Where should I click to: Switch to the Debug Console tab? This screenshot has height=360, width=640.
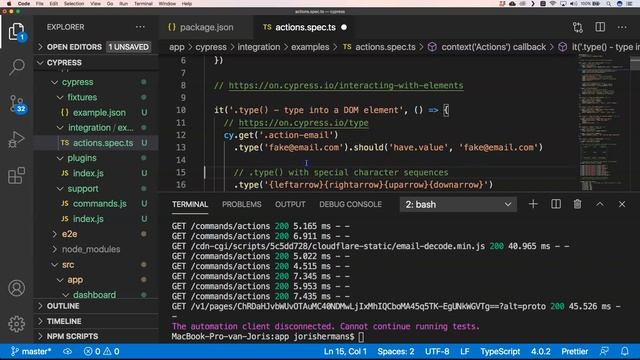(350, 204)
